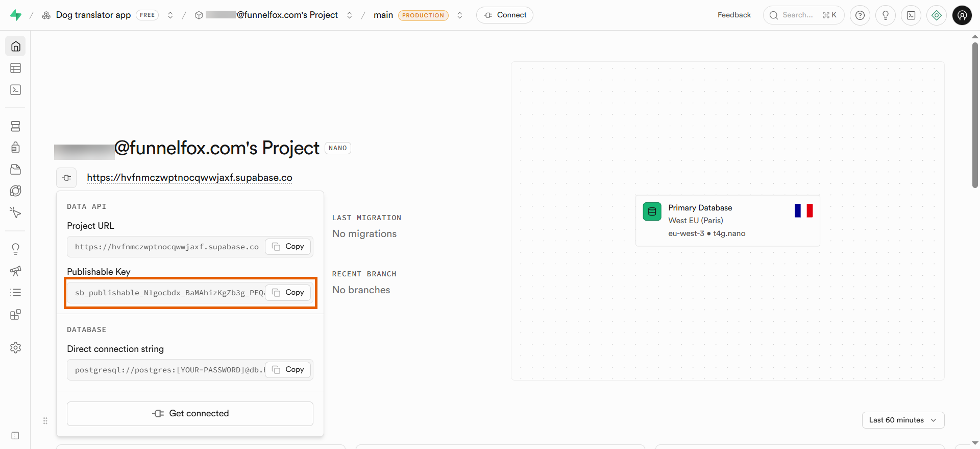Click the Project URL text field
The image size is (980, 449).
(x=190, y=247)
